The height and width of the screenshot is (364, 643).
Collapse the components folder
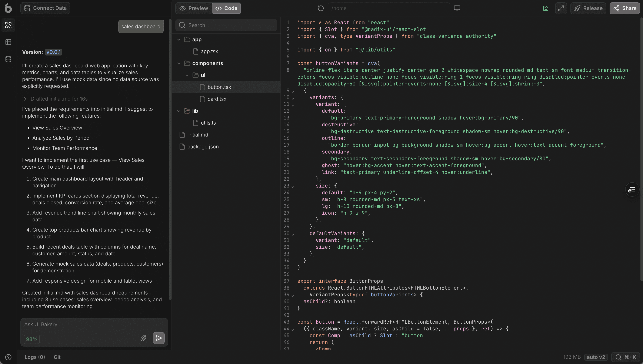[179, 63]
